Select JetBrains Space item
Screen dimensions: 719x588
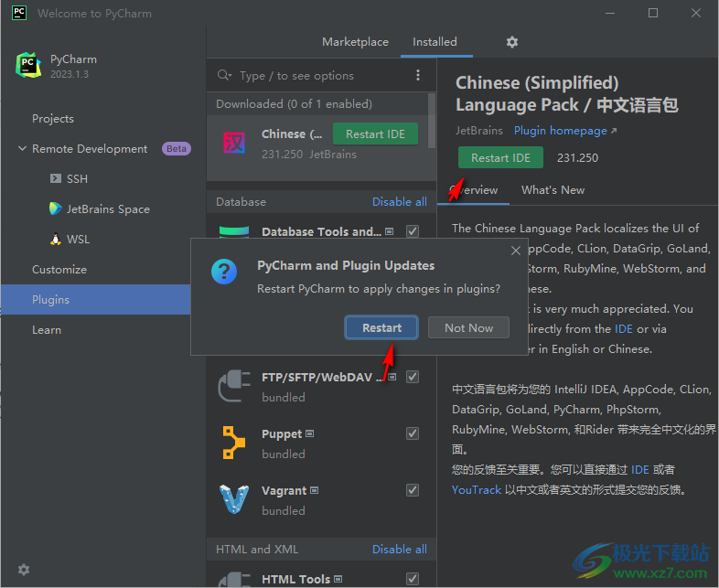point(108,209)
